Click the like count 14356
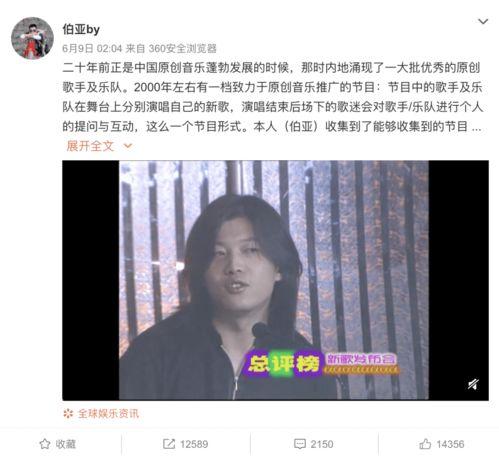 (450, 444)
